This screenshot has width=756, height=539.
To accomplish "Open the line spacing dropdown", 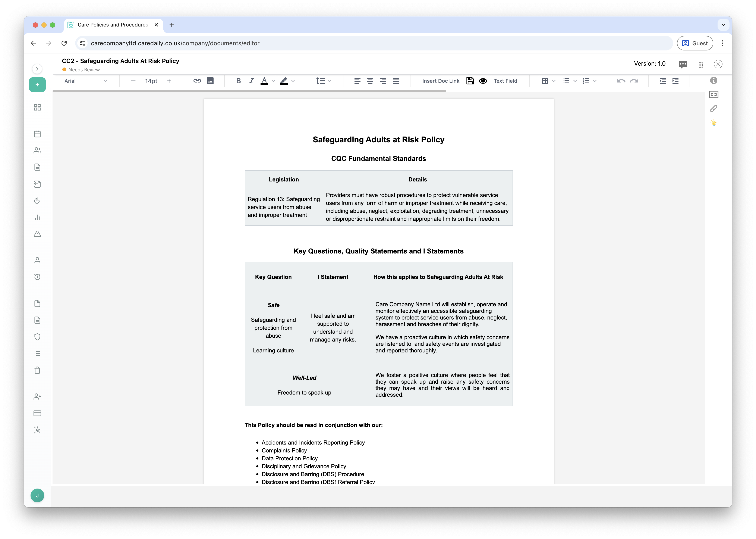I will [x=323, y=81].
